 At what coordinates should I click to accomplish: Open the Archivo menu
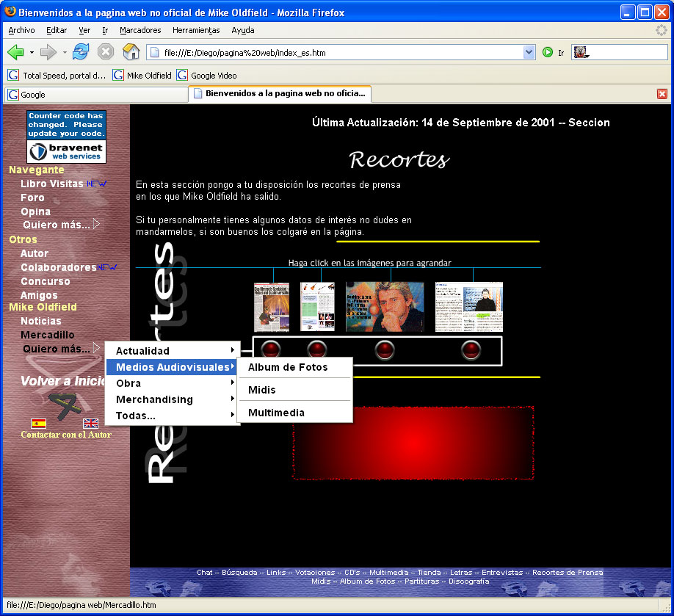(x=21, y=30)
